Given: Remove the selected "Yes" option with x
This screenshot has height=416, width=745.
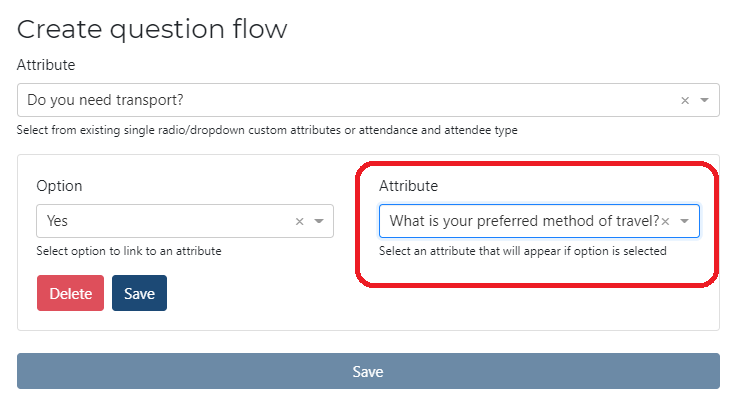Looking at the screenshot, I should [x=299, y=221].
